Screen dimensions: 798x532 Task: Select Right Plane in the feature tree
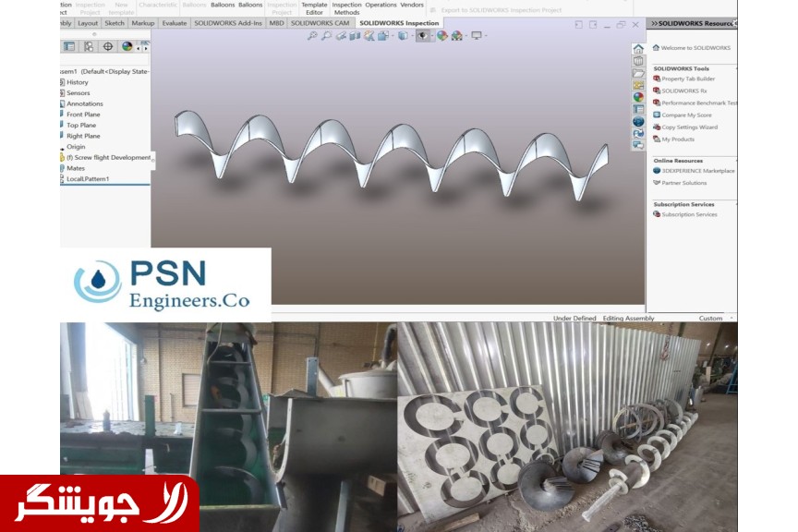pos(83,136)
